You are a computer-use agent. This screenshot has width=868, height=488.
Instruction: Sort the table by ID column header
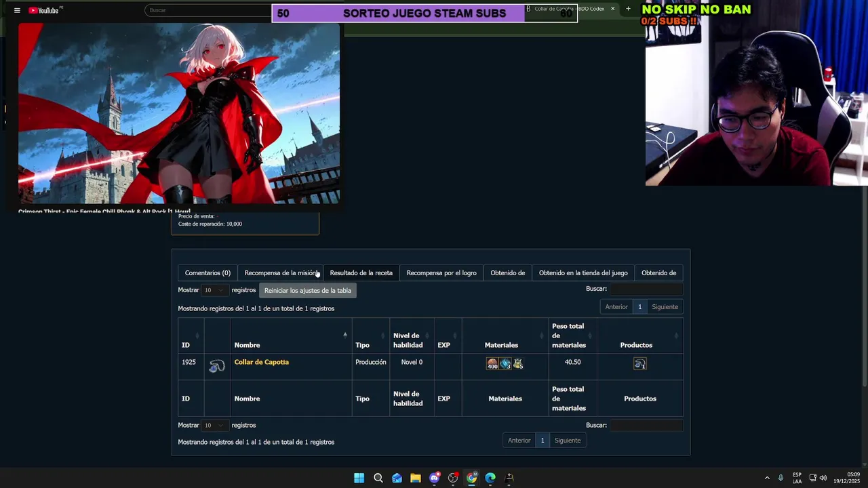pos(191,335)
